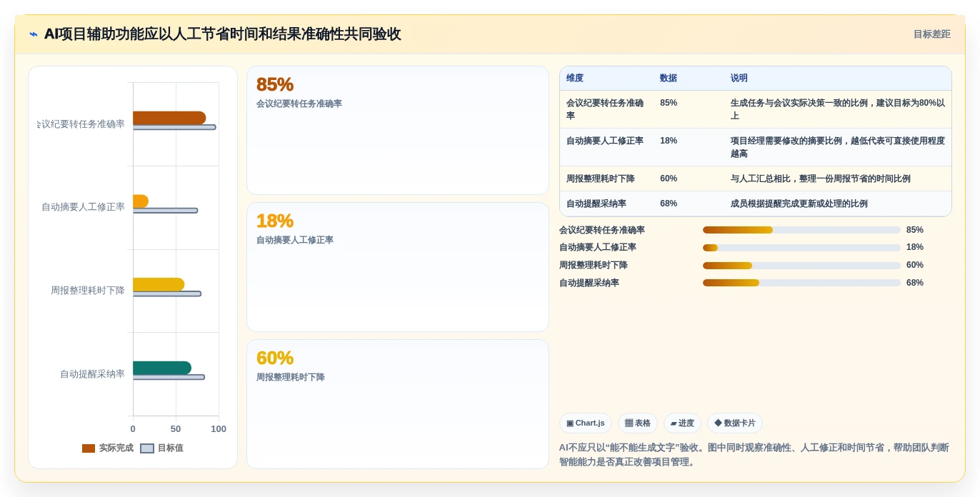Click the 数据卡片 tag chip
The height and width of the screenshot is (497, 980).
coord(735,423)
